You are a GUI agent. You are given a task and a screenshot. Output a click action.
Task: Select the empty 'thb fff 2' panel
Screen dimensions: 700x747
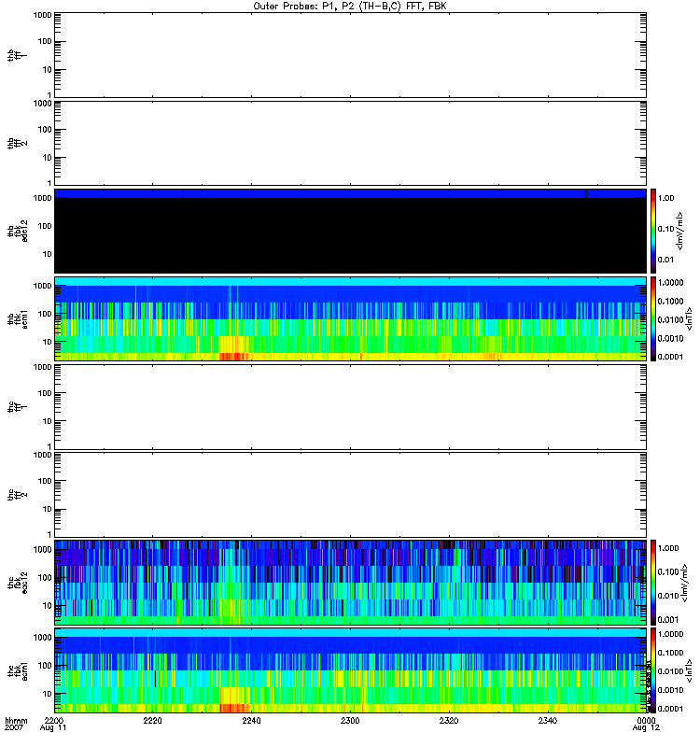click(351, 144)
